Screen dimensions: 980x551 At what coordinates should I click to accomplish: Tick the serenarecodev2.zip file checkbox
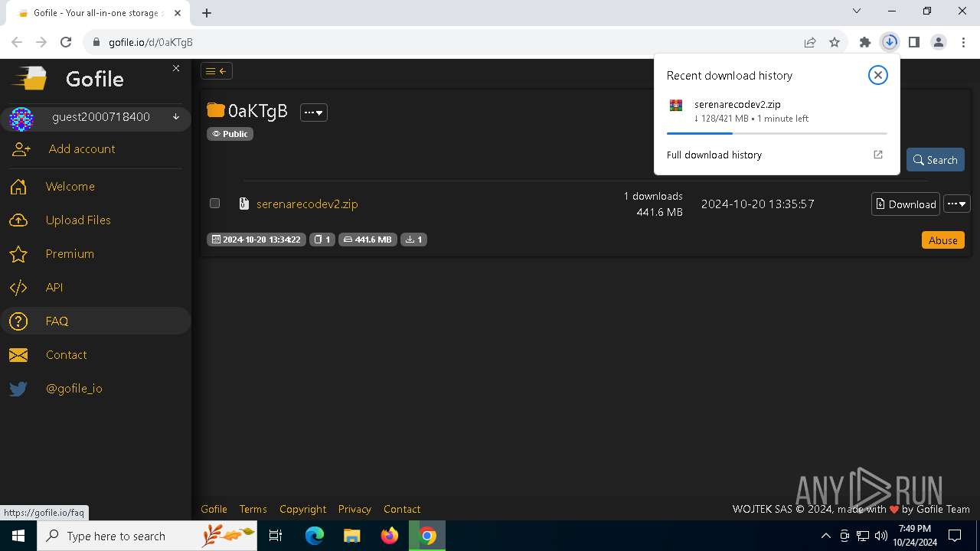[x=214, y=204]
